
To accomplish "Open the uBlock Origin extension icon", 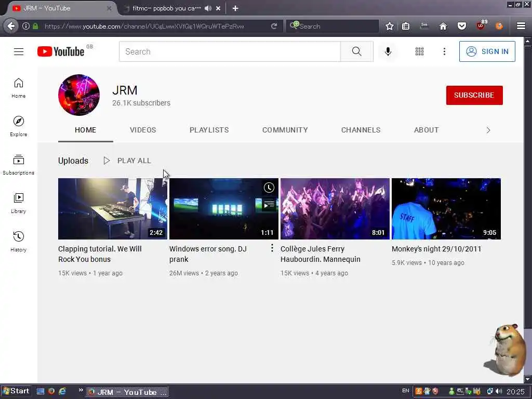I will click(482, 25).
